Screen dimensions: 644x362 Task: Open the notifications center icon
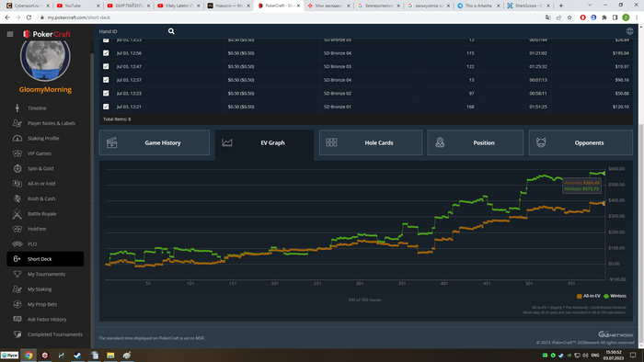633,355
